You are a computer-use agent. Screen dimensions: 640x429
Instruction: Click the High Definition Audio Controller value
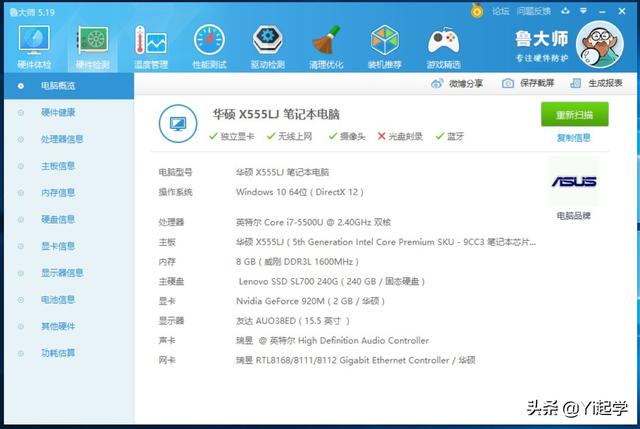tap(332, 340)
